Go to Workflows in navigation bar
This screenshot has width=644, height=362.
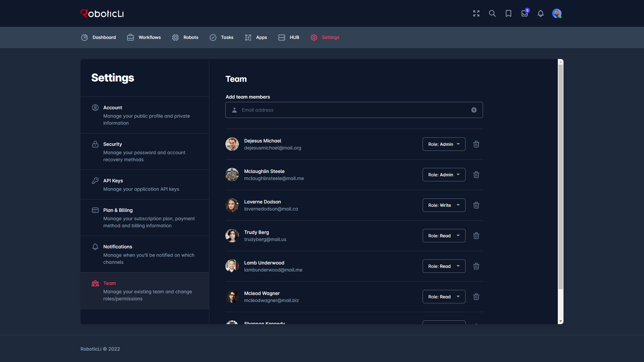tap(144, 38)
